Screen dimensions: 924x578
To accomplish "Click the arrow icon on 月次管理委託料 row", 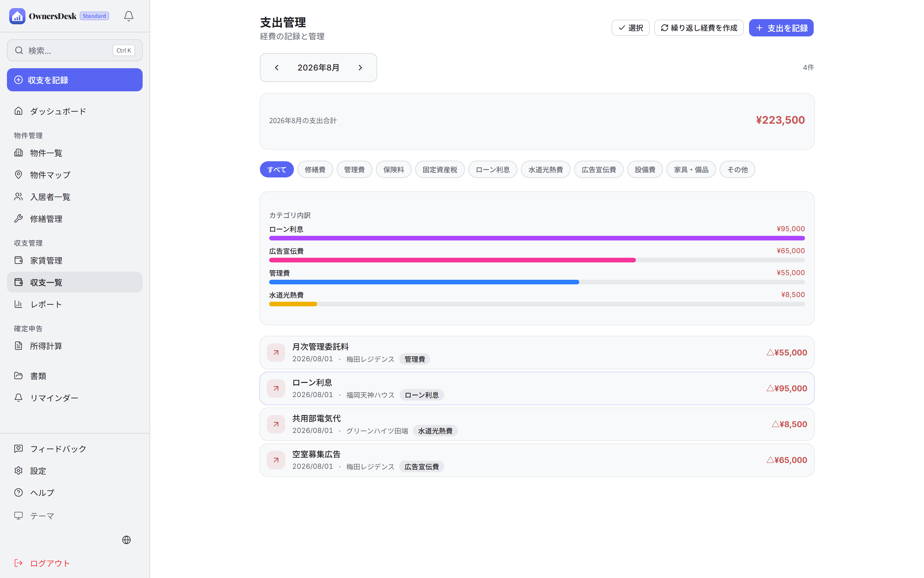I will [276, 353].
